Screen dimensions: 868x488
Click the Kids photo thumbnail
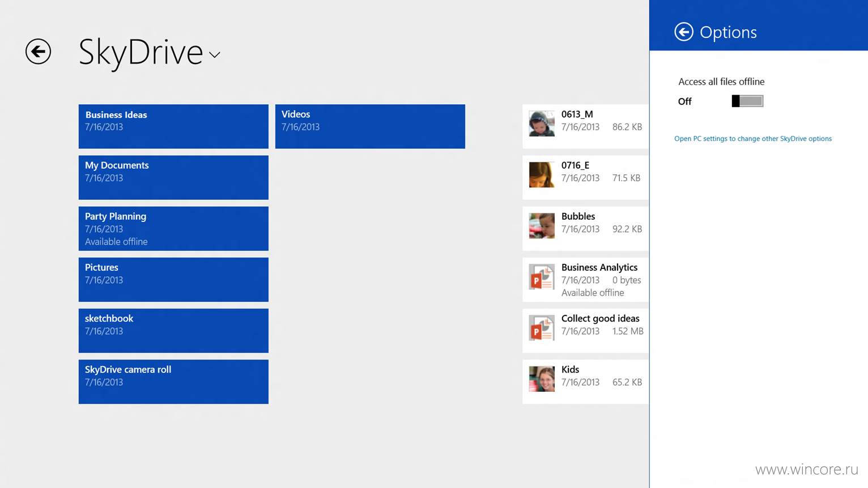click(542, 379)
